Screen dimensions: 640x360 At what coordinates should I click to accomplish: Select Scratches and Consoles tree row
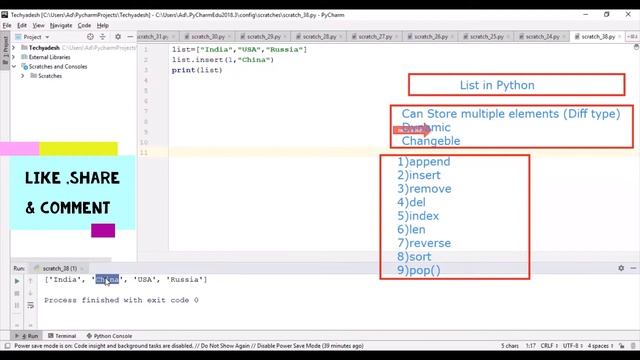(x=73, y=67)
